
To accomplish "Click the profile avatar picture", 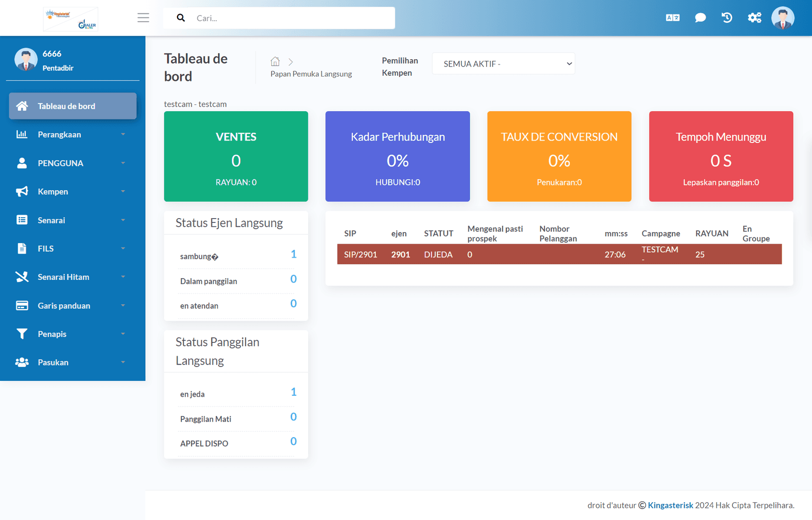I will [783, 17].
